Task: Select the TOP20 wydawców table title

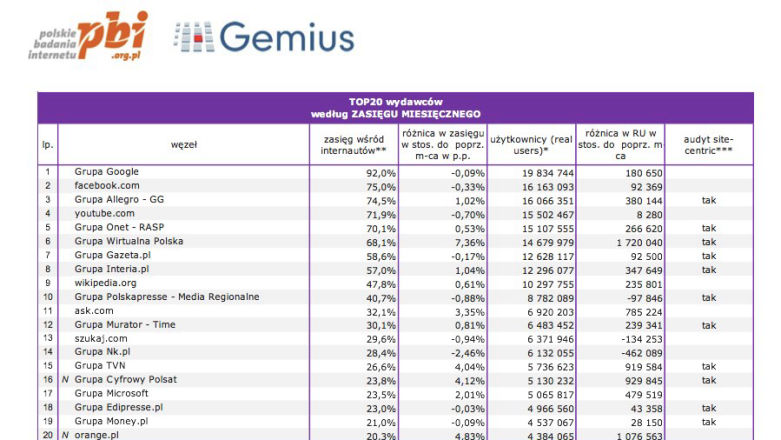Action: [x=394, y=108]
